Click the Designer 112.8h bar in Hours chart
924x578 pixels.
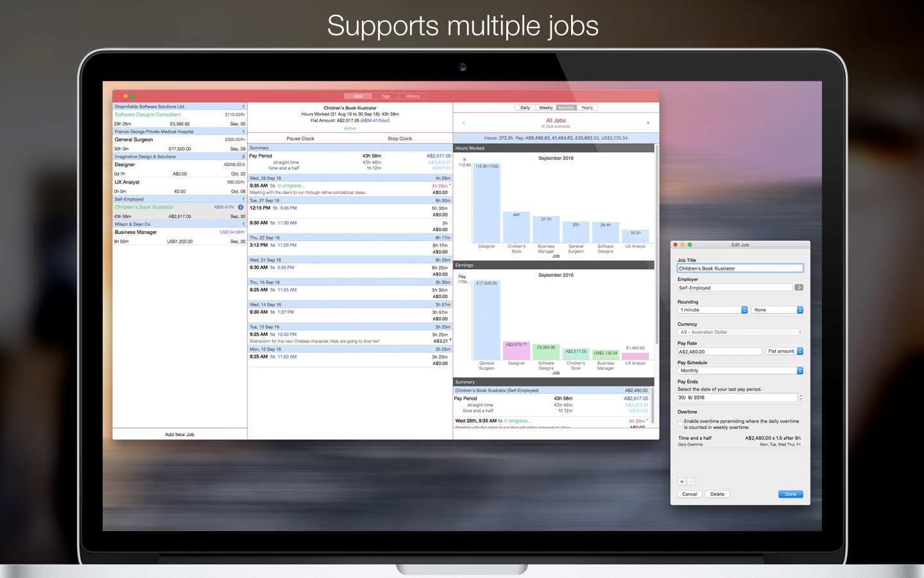487,202
